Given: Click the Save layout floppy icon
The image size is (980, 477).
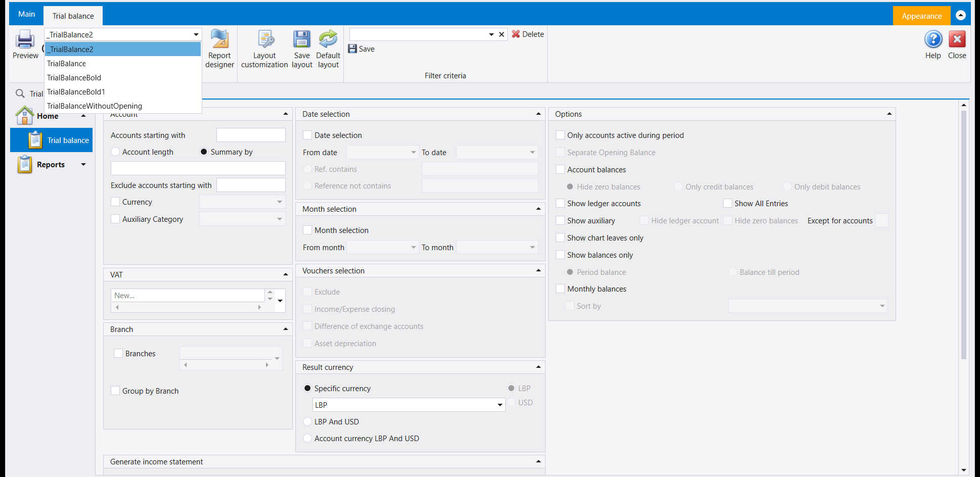Looking at the screenshot, I should pyautogui.click(x=302, y=39).
